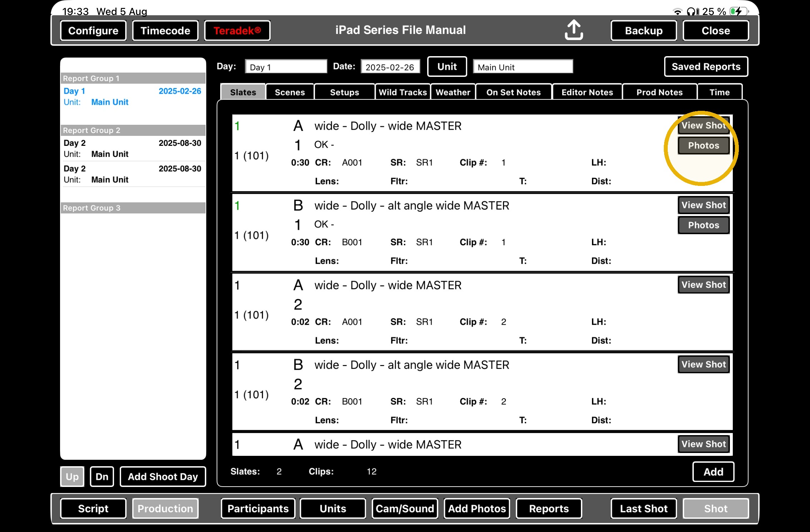Click the Report Group 3 header
This screenshot has width=810, height=532.
pyautogui.click(x=133, y=208)
